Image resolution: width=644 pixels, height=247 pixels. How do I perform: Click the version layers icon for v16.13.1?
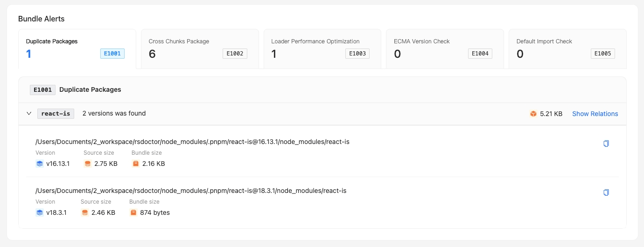click(39, 164)
